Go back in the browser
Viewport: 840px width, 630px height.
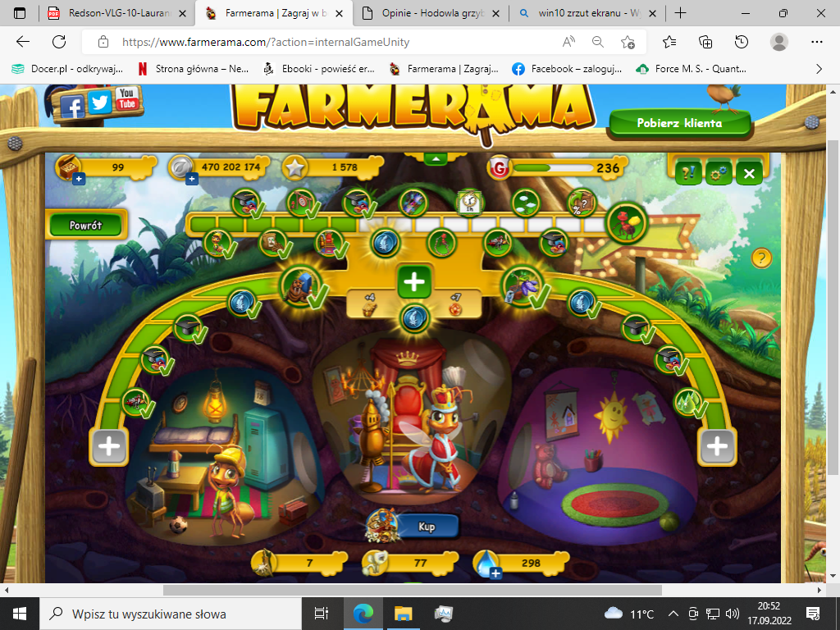point(22,42)
